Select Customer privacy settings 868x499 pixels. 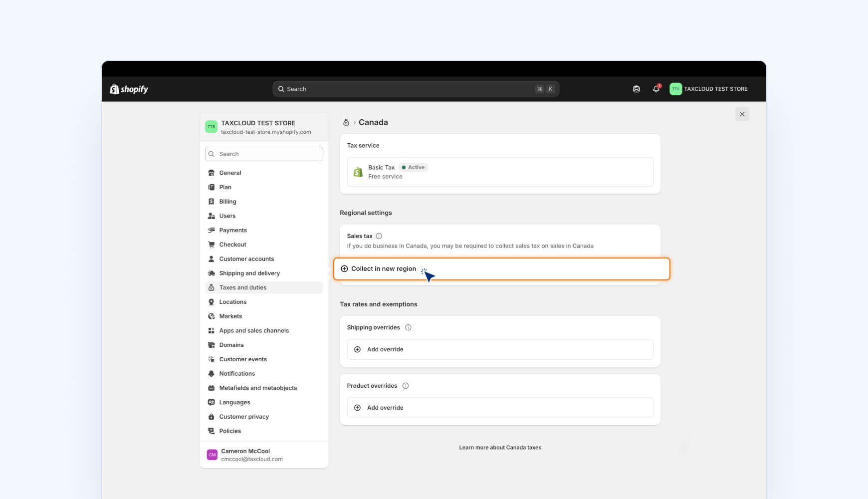pos(244,417)
